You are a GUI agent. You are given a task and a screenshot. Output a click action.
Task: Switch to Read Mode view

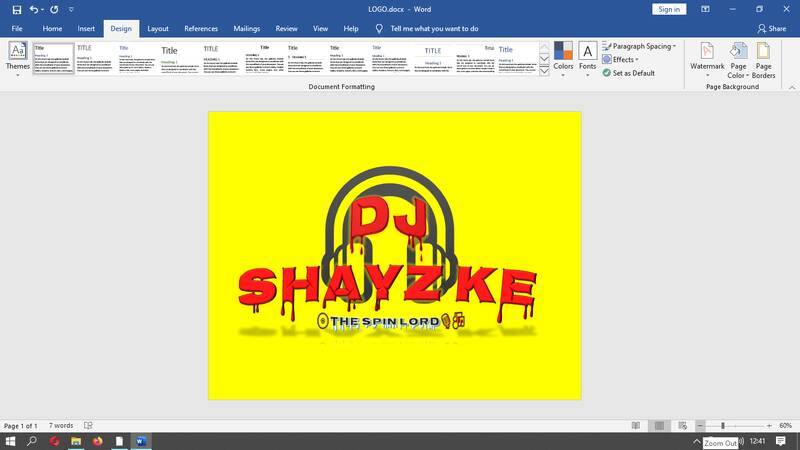click(636, 426)
